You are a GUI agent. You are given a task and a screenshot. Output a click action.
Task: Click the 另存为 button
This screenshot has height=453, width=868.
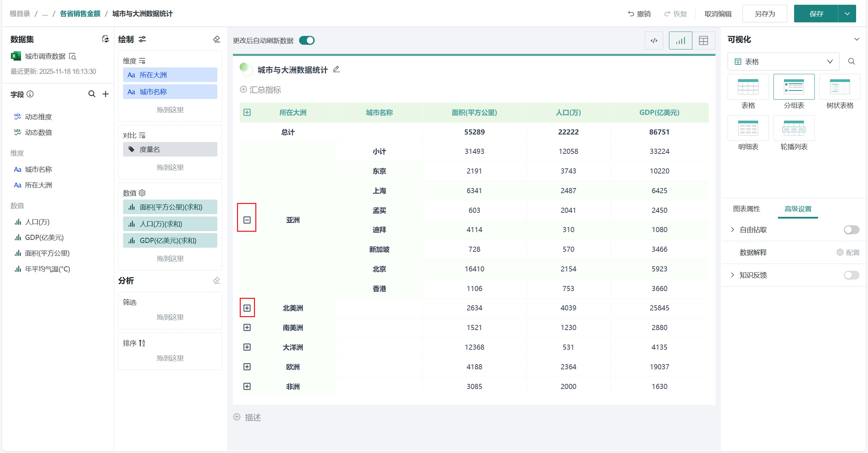(x=765, y=14)
